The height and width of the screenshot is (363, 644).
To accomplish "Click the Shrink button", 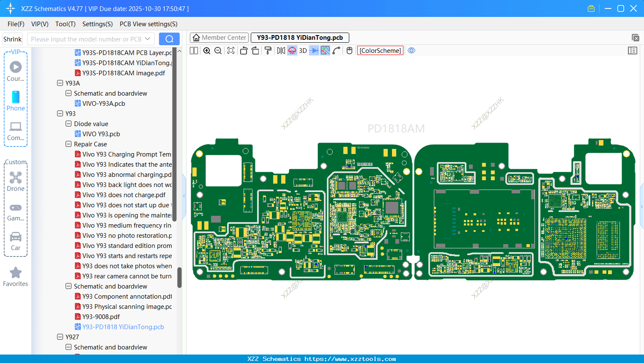I will pos(12,38).
